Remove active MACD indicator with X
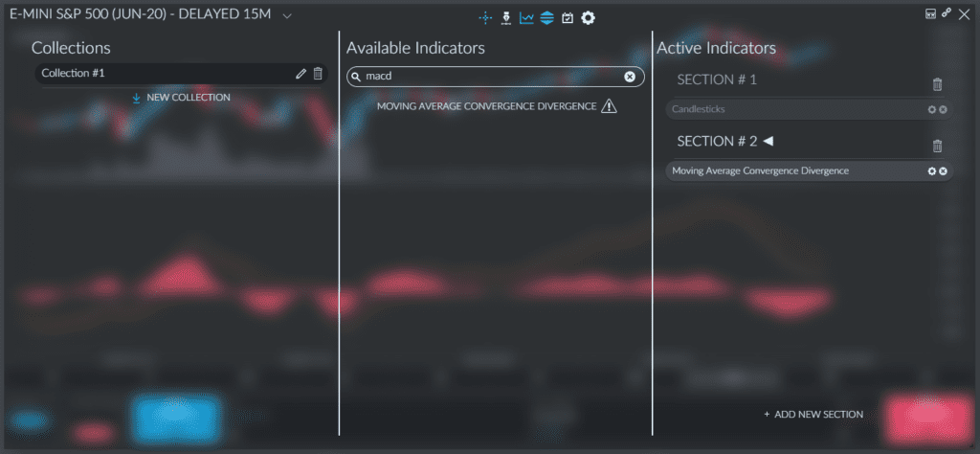 tap(943, 171)
